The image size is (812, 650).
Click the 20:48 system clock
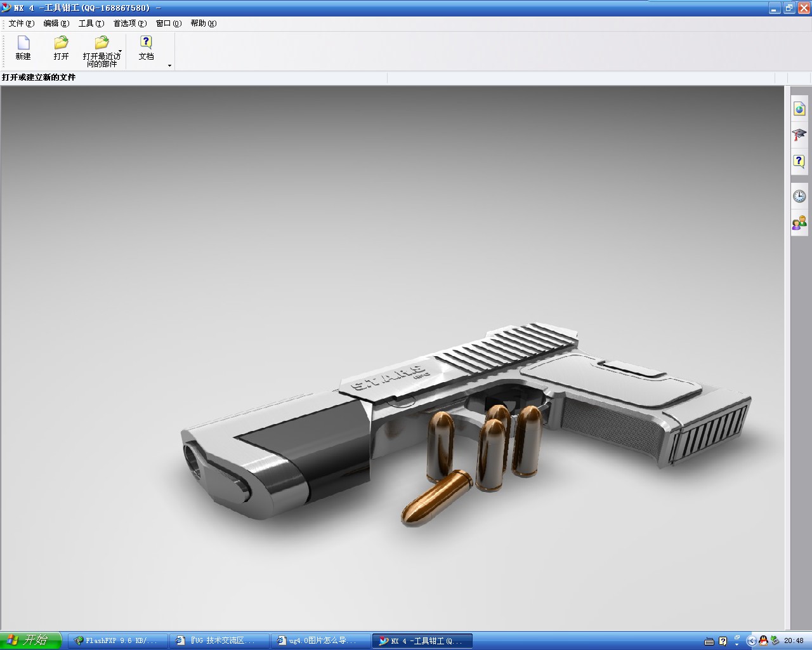pyautogui.click(x=794, y=641)
